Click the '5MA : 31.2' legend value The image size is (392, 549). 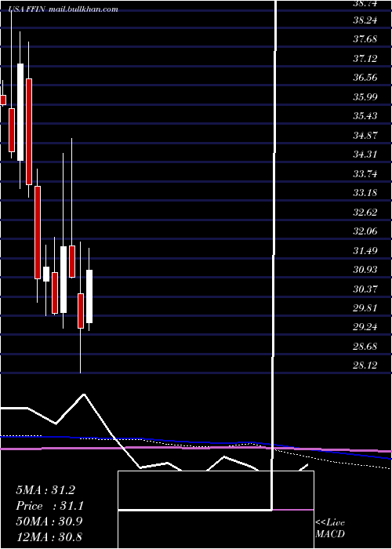pyautogui.click(x=45, y=490)
